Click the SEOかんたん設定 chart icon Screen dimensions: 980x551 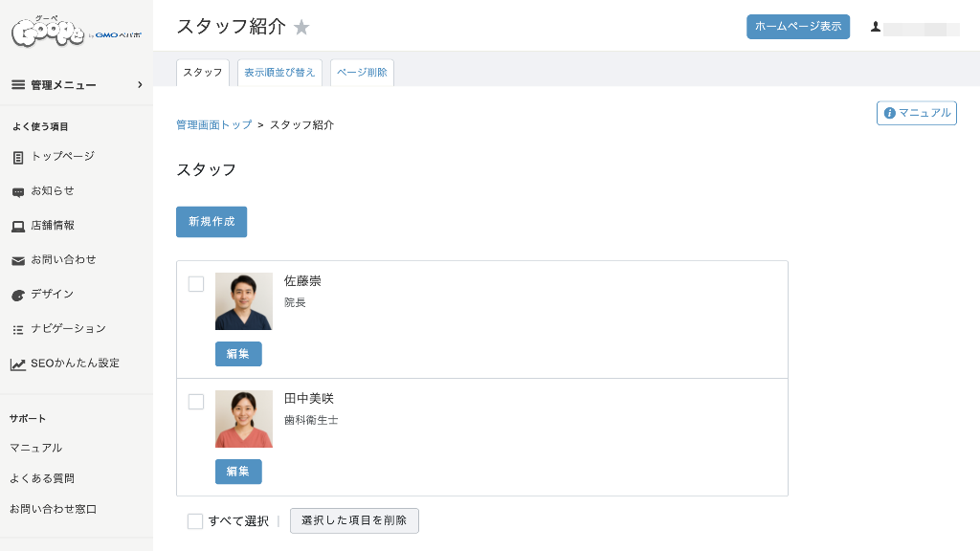18,364
